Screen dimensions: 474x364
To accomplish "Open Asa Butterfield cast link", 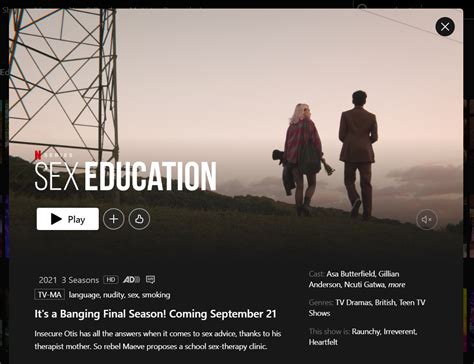I will (351, 274).
